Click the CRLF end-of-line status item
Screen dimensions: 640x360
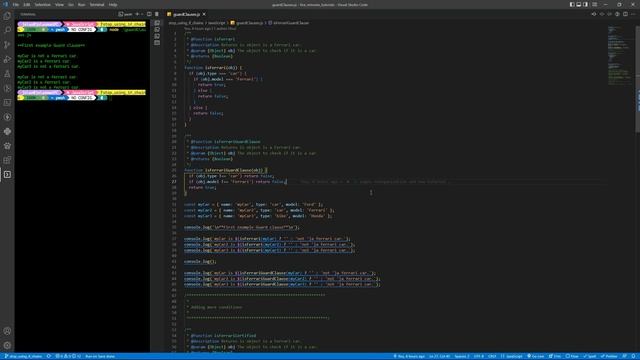coord(492,356)
